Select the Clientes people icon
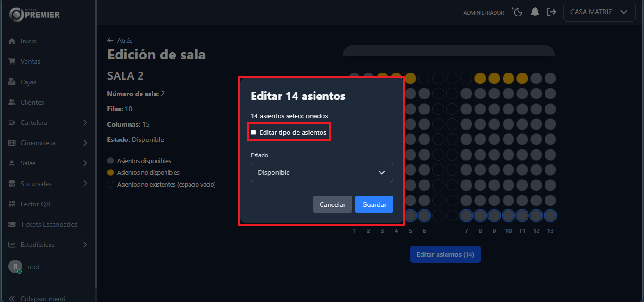This screenshot has height=302, width=644. click(x=12, y=102)
